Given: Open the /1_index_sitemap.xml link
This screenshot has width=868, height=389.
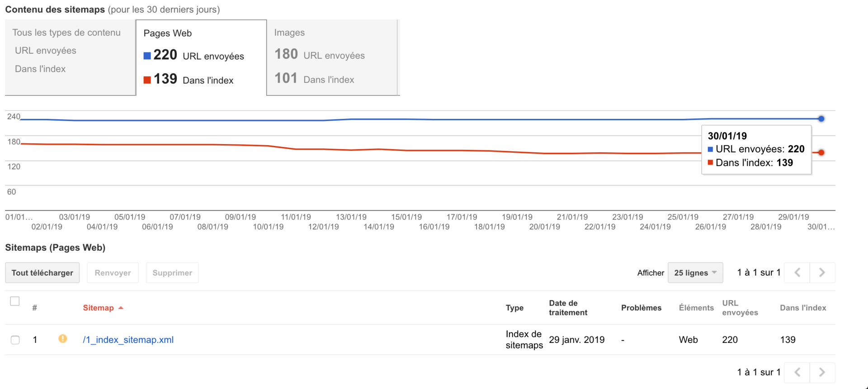Looking at the screenshot, I should point(128,340).
